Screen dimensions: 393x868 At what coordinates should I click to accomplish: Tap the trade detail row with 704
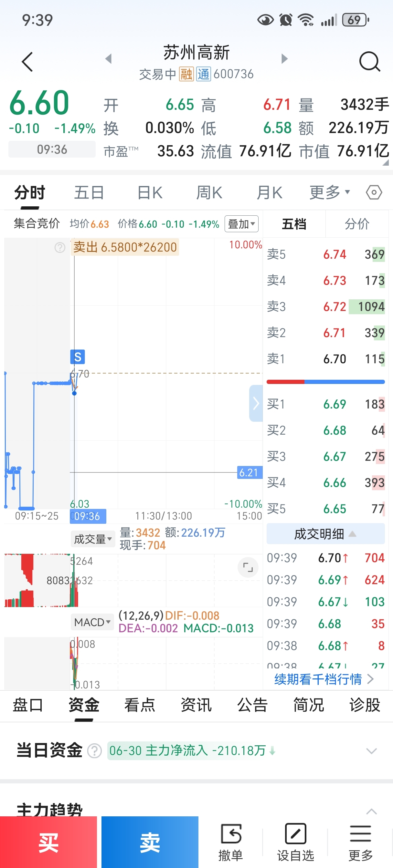pyautogui.click(x=325, y=558)
